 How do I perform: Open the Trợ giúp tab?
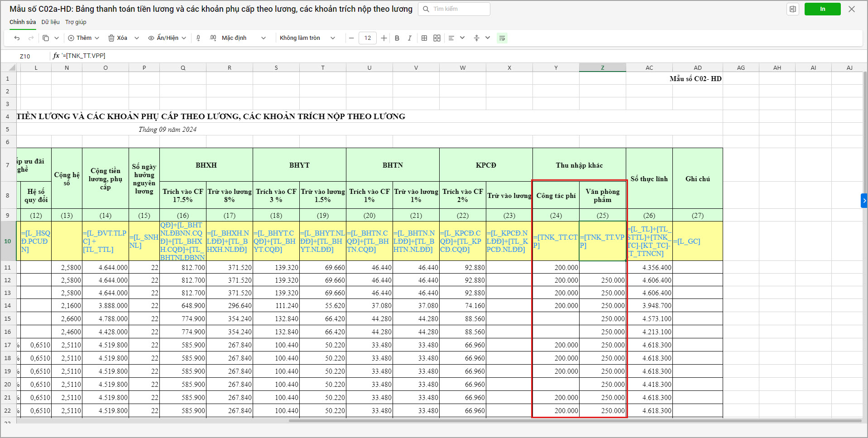click(x=76, y=22)
